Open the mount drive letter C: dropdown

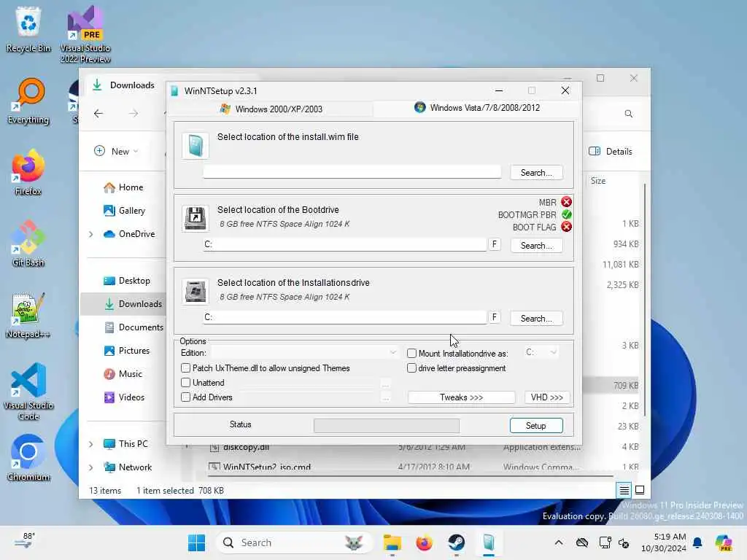pos(541,352)
